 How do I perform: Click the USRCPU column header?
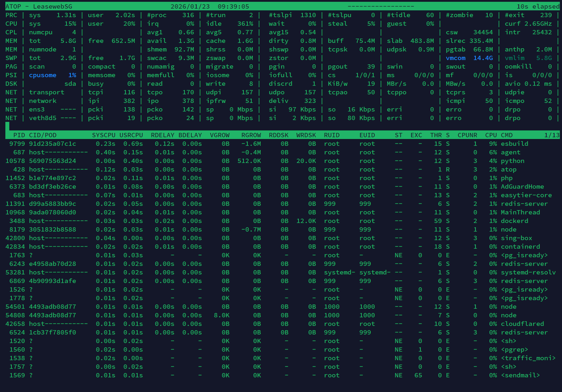[131, 135]
